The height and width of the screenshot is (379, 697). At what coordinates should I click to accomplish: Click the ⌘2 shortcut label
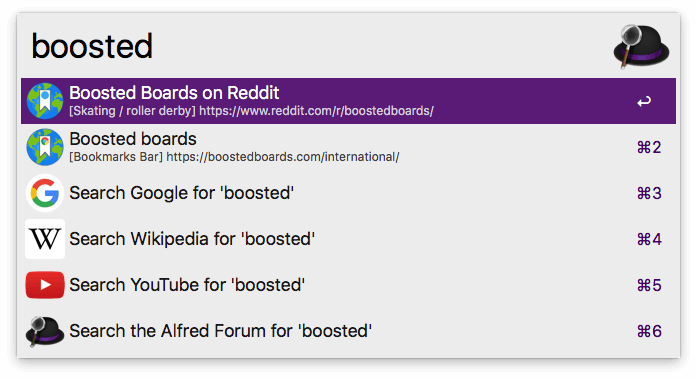(x=649, y=147)
